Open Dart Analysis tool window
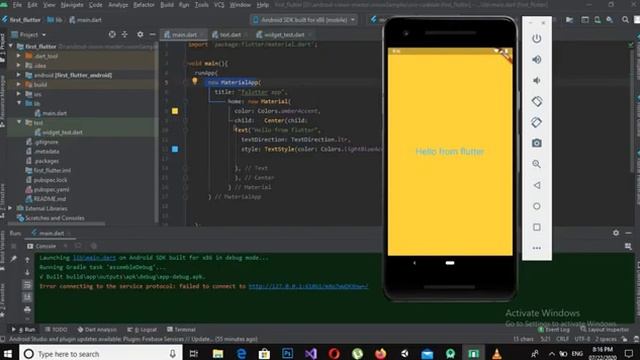The width and height of the screenshot is (640, 360). [97, 329]
